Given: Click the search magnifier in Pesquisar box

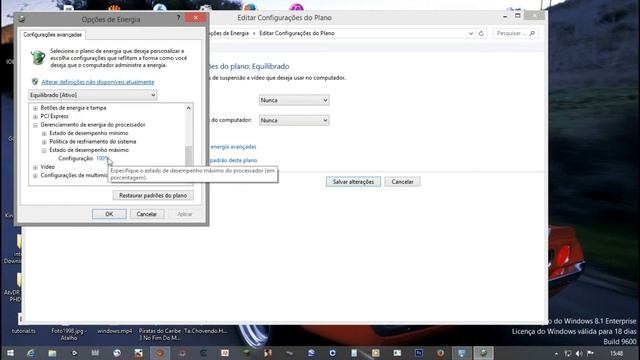Looking at the screenshot, I should coord(532,33).
